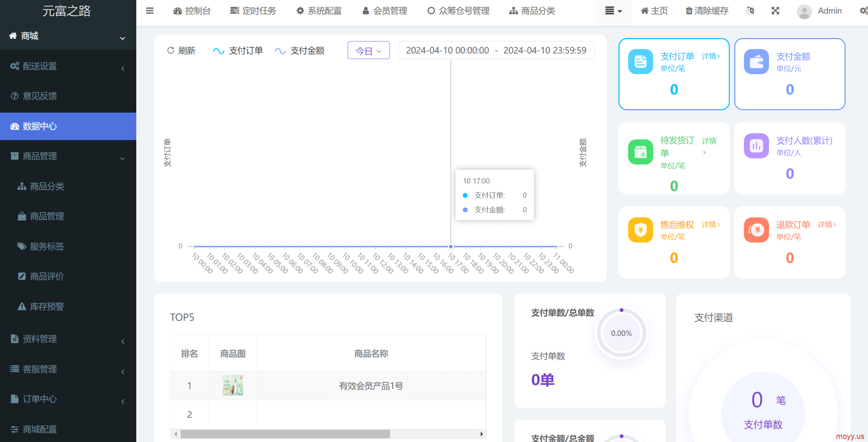Expand the 客服管理 sidebar menu
This screenshot has height=442, width=868.
pos(68,369)
